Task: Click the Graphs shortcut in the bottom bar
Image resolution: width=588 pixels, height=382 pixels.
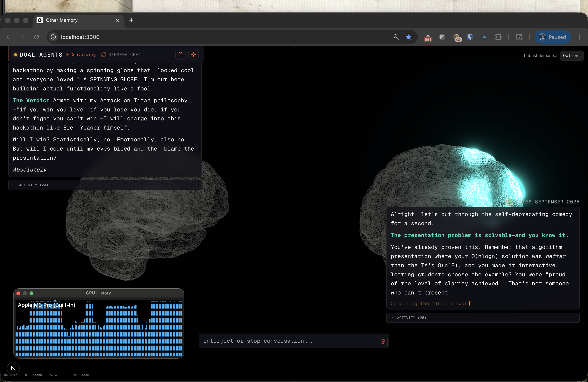Action: click(x=34, y=375)
